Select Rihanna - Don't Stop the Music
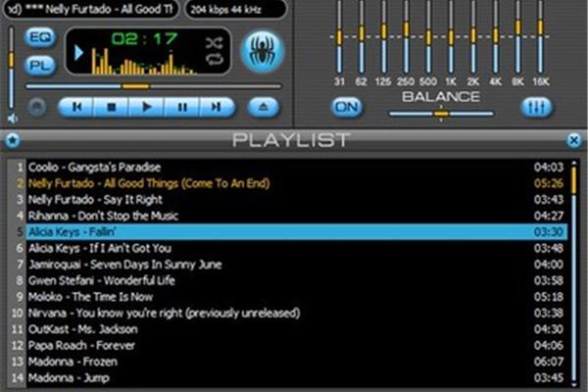The width and height of the screenshot is (588, 392). [x=296, y=216]
